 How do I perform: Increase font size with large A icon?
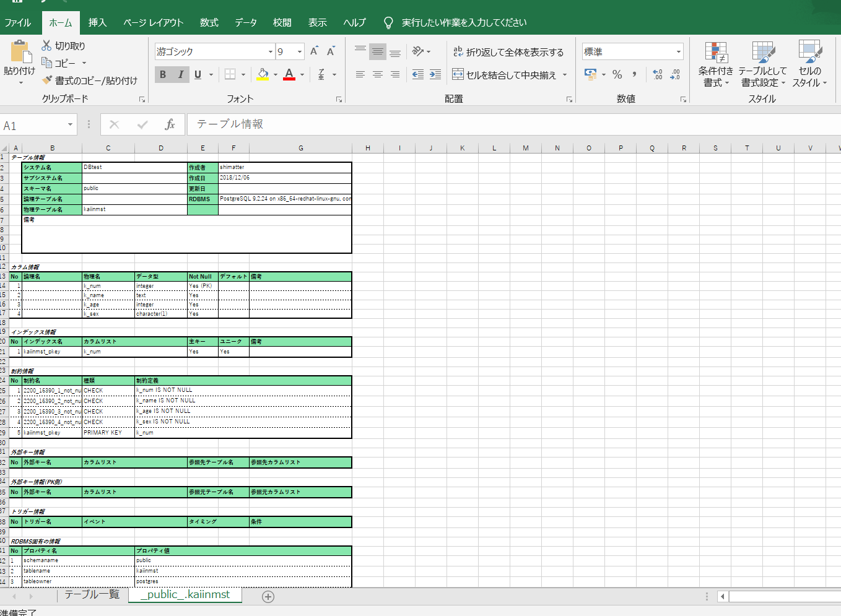(x=314, y=51)
